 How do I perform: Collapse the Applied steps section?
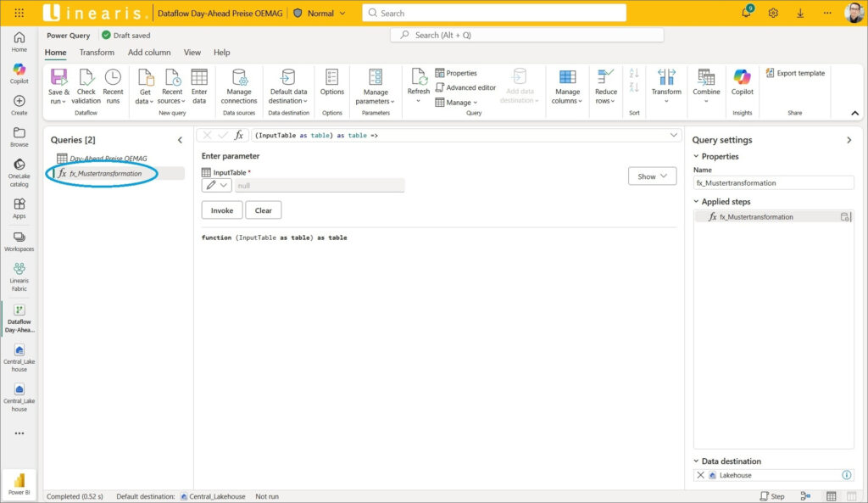(696, 202)
